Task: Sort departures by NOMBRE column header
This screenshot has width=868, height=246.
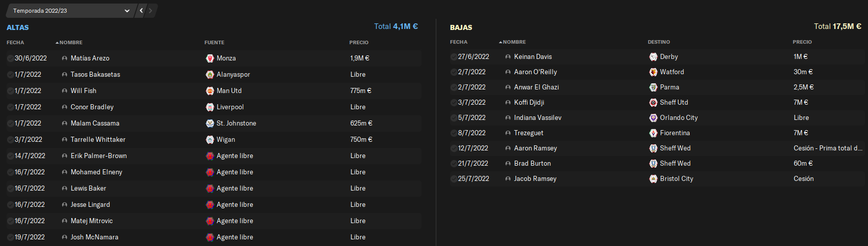Action: pos(513,42)
